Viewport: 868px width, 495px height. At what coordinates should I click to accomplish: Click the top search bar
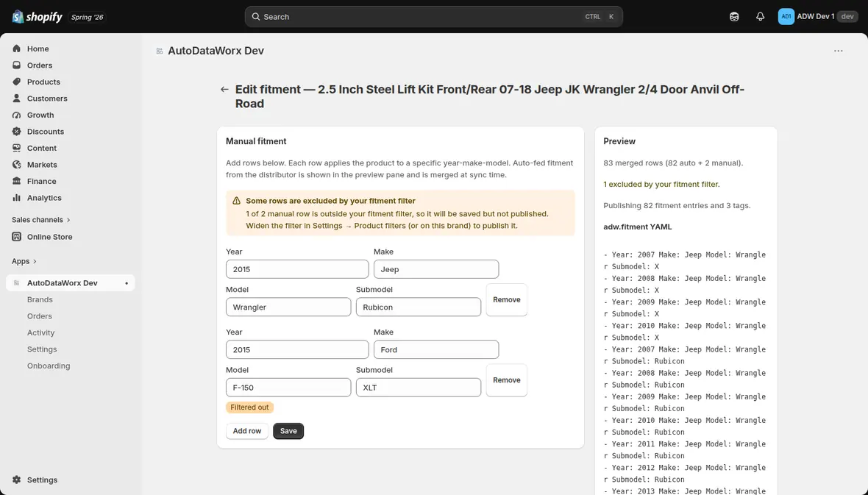pos(433,17)
